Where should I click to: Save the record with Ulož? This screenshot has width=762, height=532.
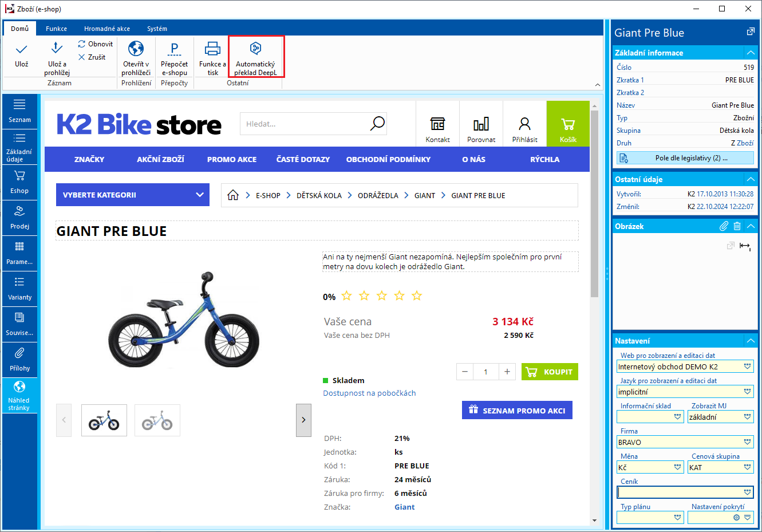pos(22,56)
